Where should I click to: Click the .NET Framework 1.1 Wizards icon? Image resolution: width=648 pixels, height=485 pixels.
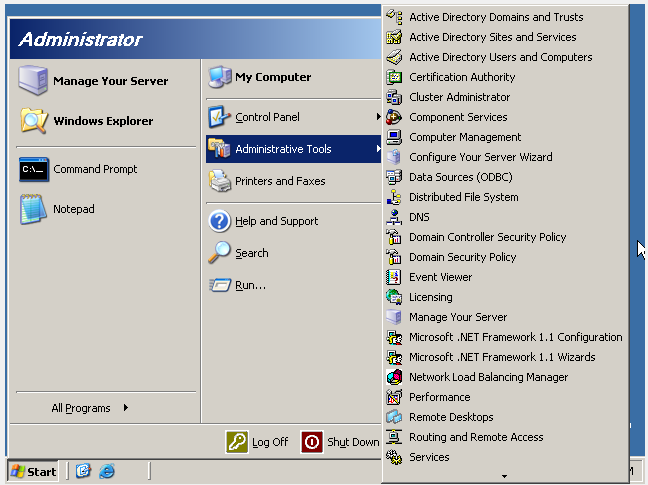[x=394, y=357]
